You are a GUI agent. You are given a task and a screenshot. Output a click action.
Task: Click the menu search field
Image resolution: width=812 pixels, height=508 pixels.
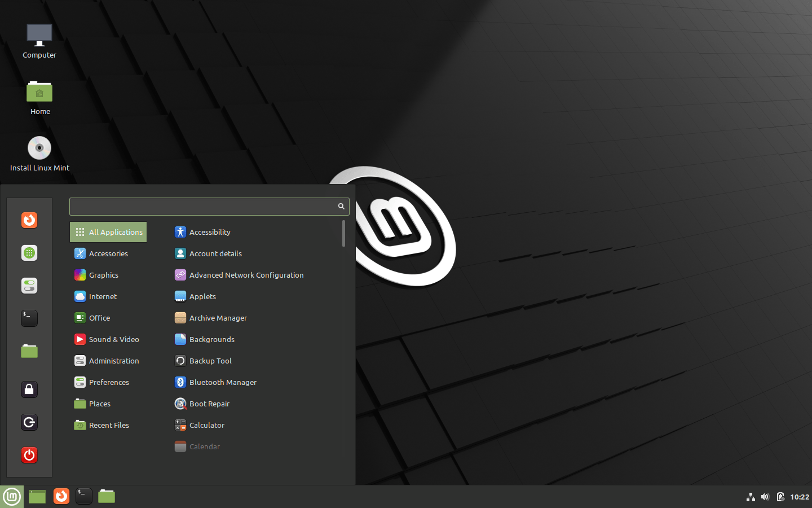203,206
